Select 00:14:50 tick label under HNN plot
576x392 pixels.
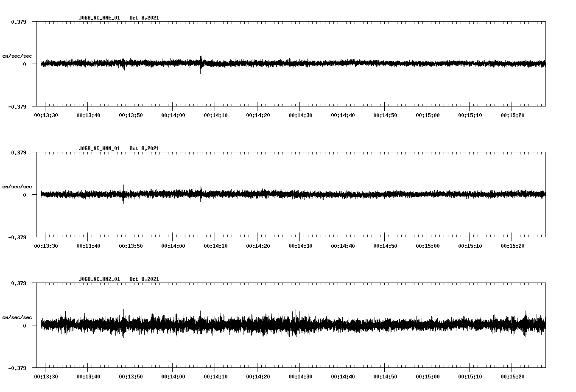[x=385, y=246]
